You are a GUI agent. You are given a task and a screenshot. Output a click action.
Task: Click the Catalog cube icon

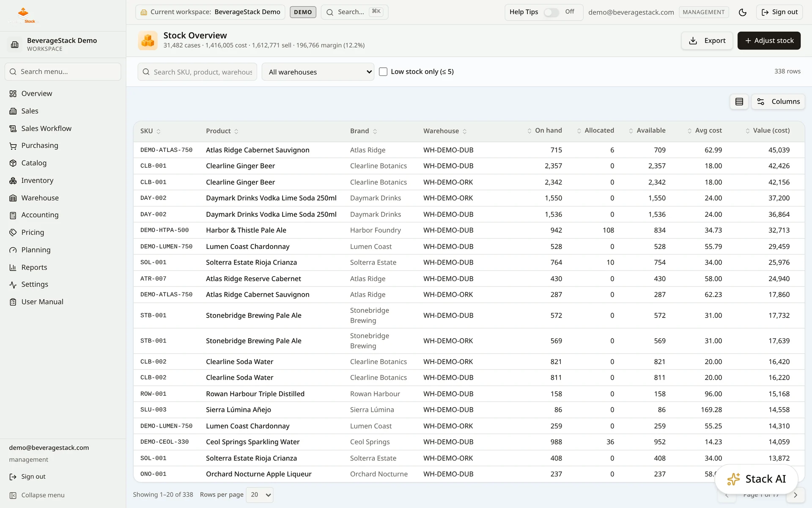tap(13, 163)
